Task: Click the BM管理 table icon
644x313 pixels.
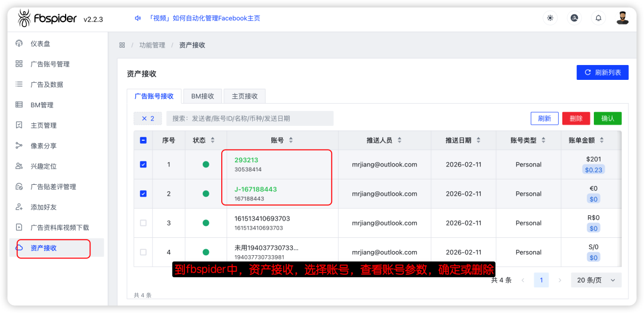Action: coord(19,105)
